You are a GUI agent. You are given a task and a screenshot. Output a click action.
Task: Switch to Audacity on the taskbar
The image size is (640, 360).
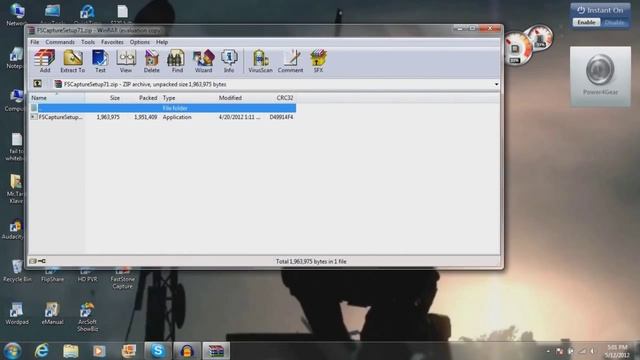(x=187, y=351)
